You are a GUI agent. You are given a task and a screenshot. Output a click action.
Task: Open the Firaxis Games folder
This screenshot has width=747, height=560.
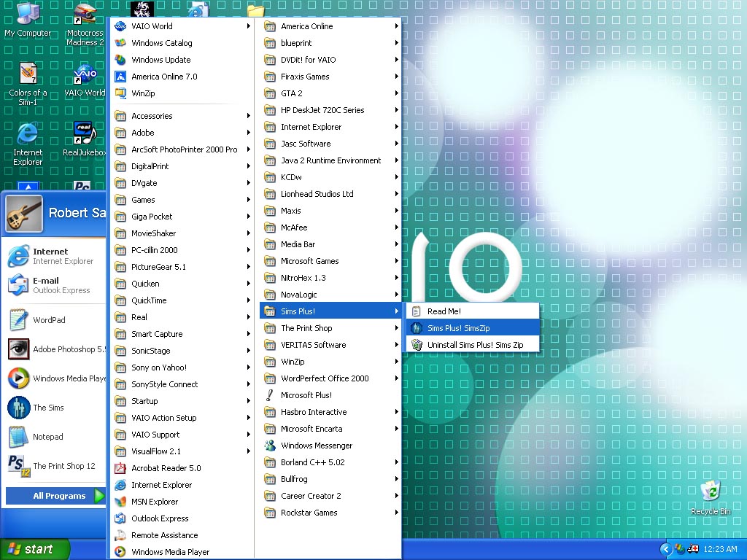[330, 77]
